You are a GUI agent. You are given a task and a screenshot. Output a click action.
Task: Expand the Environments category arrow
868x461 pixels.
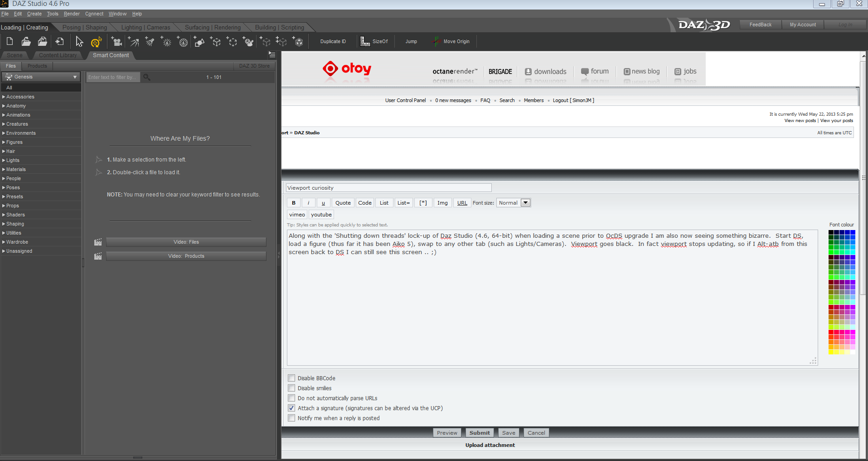pos(4,133)
